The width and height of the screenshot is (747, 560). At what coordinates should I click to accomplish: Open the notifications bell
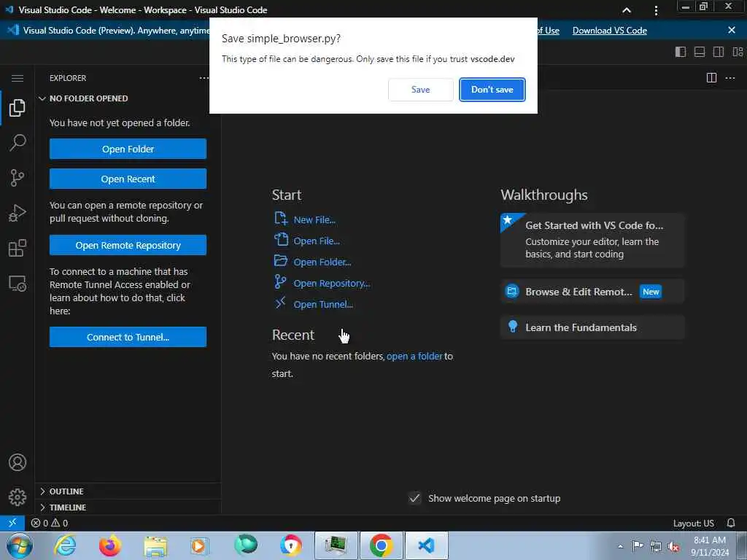point(731,523)
